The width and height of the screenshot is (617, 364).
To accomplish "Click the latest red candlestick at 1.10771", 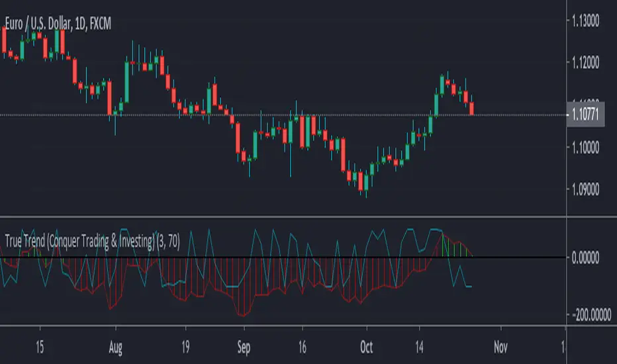I will pos(471,109).
